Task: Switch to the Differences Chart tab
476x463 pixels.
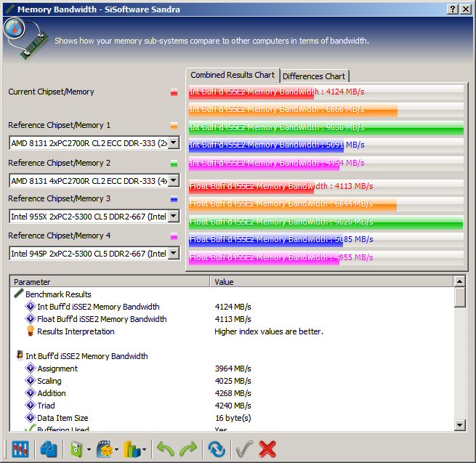Action: tap(314, 76)
